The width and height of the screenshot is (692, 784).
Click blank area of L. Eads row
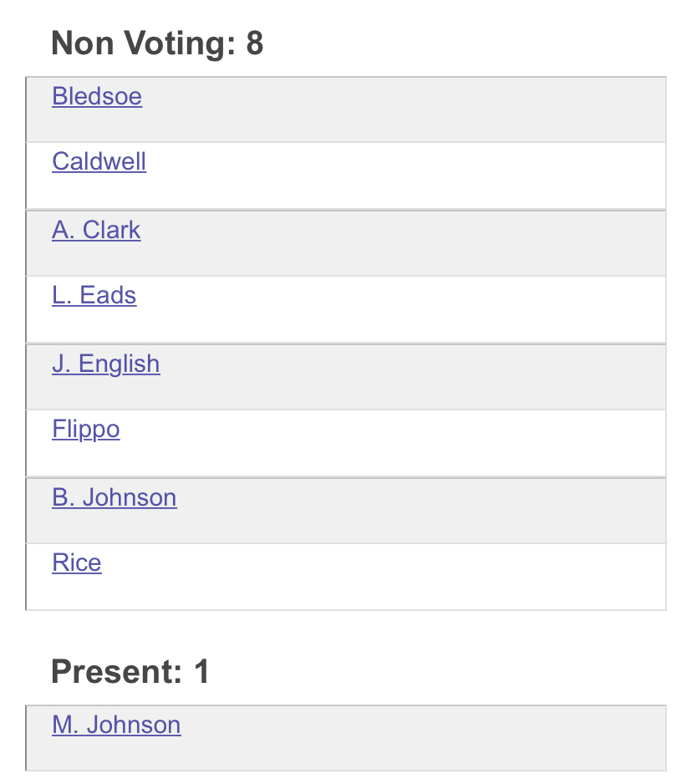pos(418,309)
